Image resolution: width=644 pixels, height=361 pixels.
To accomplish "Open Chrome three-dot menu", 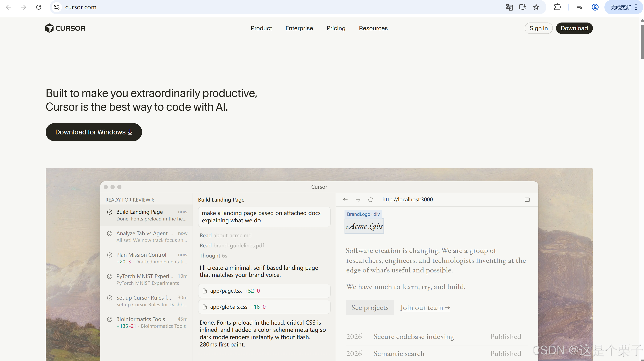I will pyautogui.click(x=636, y=7).
